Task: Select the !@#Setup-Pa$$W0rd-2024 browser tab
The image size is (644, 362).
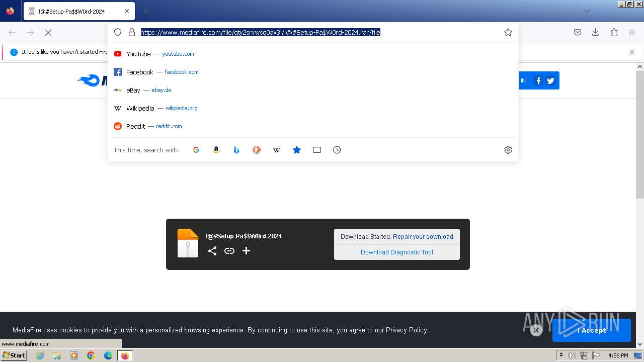Action: click(x=78, y=11)
